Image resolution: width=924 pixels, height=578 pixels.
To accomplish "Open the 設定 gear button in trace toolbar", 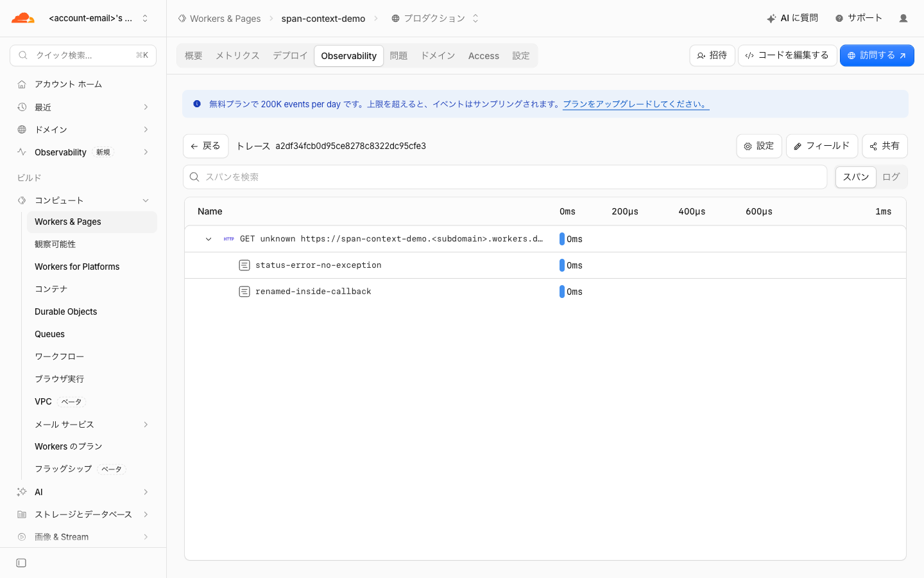I will pyautogui.click(x=759, y=146).
